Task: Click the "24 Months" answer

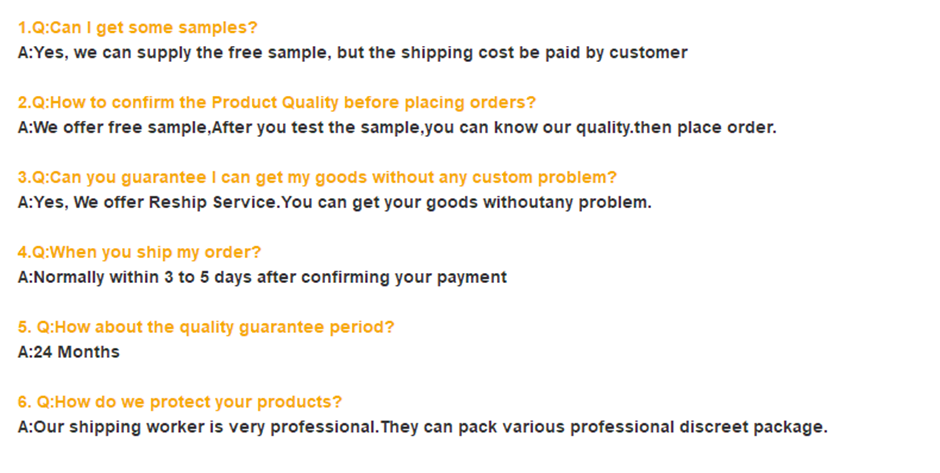Action: [69, 352]
